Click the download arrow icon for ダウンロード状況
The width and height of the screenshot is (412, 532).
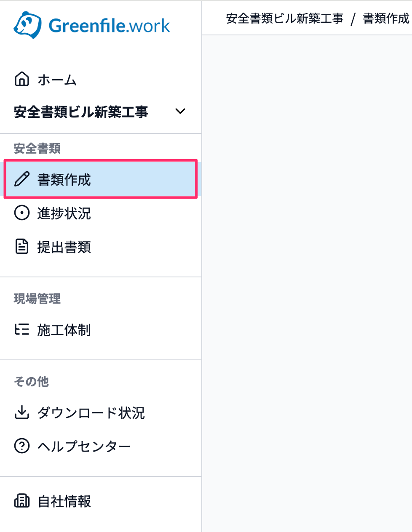click(22, 412)
